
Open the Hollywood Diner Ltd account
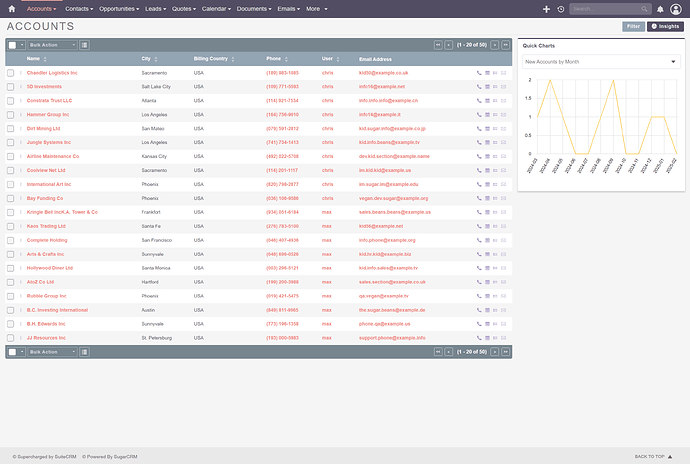(x=50, y=268)
